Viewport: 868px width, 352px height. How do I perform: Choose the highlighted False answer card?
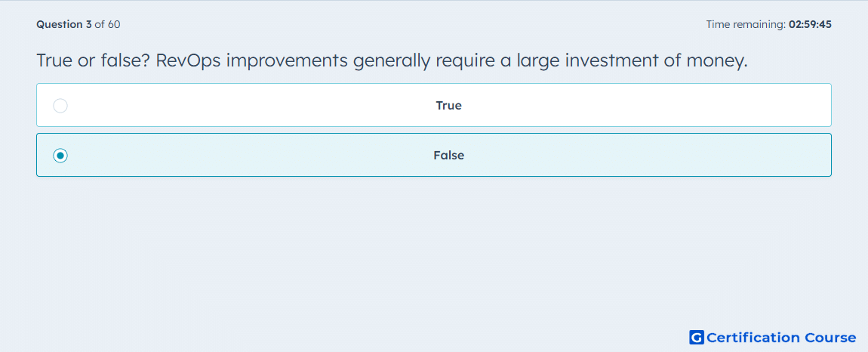click(x=434, y=155)
